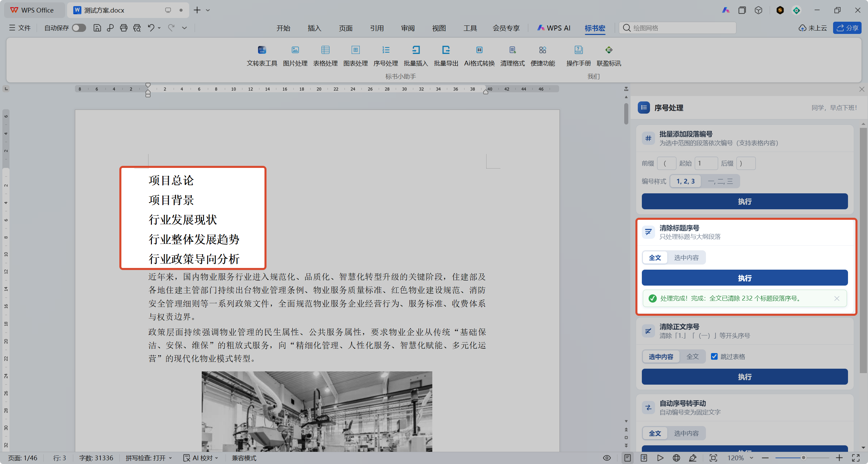Switch to the 开始 ribbon tab

(283, 28)
